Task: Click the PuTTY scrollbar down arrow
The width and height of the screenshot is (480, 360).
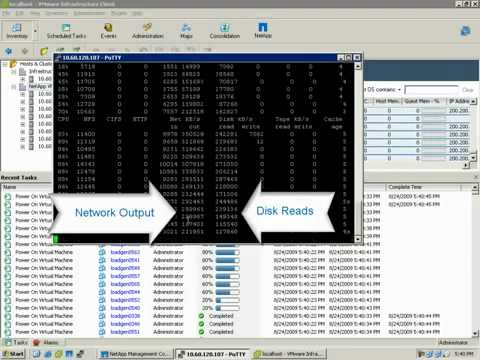Action: (x=358, y=239)
